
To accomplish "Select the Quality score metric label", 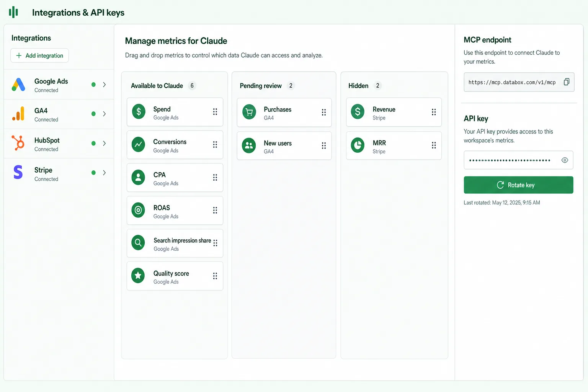I will 171,273.
